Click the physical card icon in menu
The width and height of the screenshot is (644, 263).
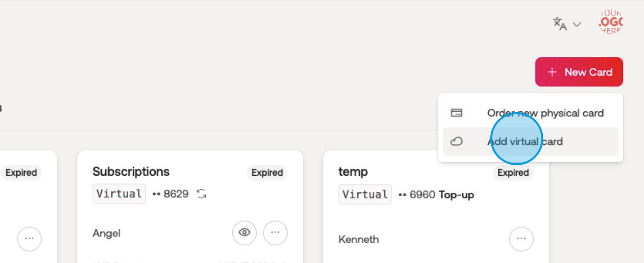(456, 113)
